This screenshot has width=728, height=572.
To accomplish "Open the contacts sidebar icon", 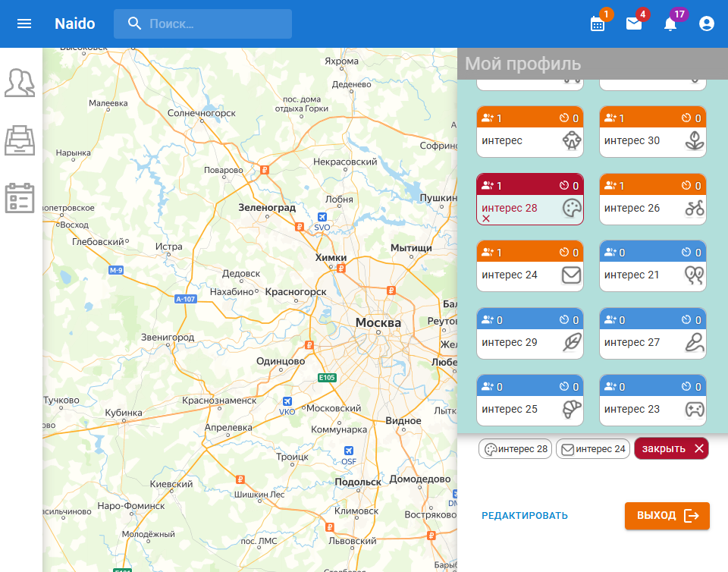I will pos(20,83).
